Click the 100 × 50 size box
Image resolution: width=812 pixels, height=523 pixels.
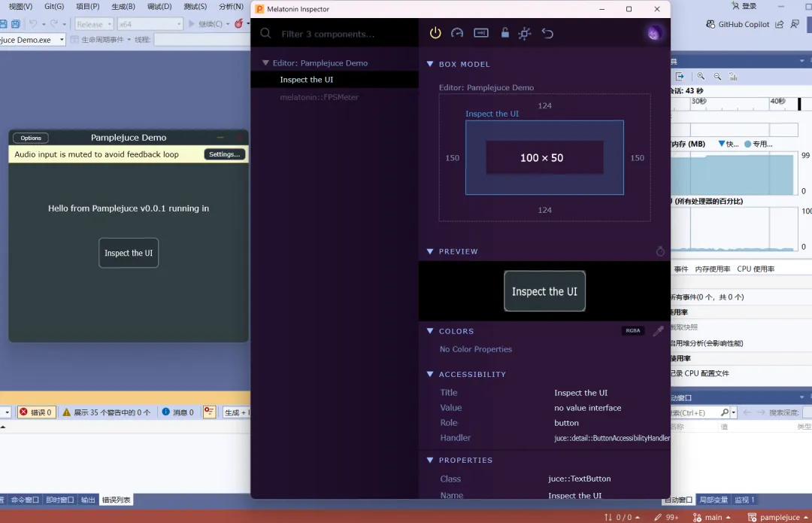coord(544,157)
